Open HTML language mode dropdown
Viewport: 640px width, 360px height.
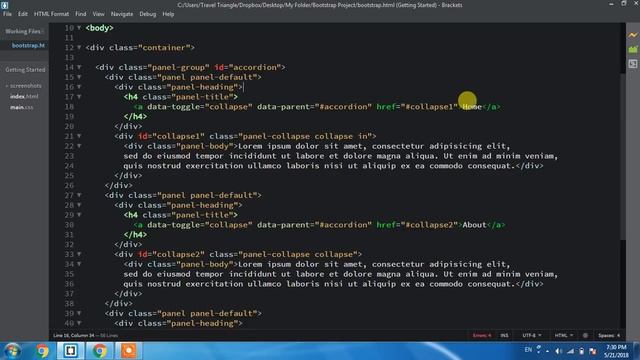tap(564, 336)
